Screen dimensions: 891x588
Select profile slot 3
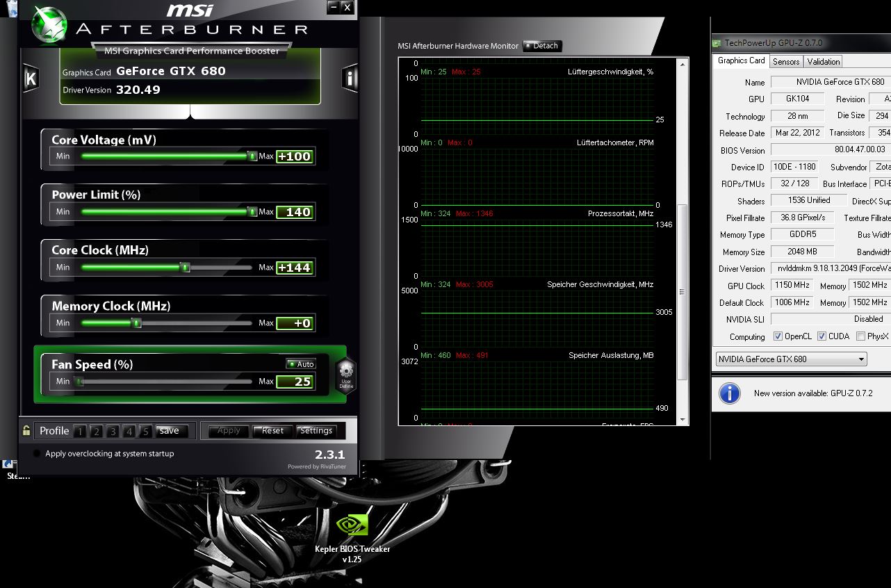[113, 432]
